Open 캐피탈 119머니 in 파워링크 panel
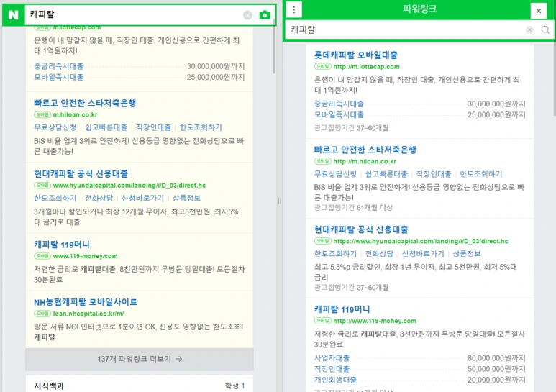 pos(342,309)
